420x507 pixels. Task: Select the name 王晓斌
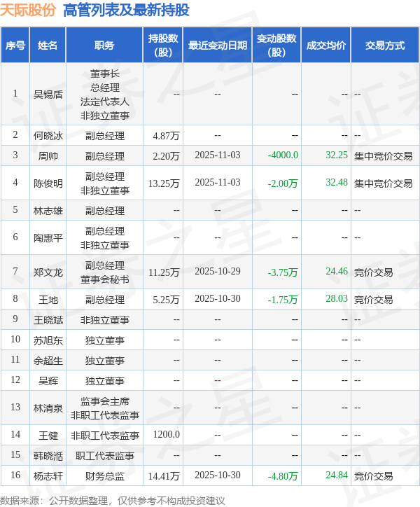click(48, 320)
